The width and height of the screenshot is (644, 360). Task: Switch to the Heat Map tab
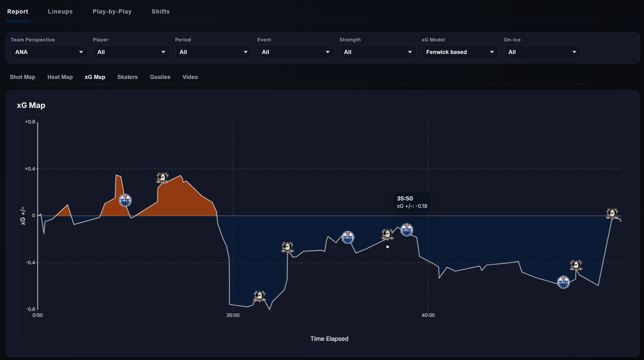(60, 77)
